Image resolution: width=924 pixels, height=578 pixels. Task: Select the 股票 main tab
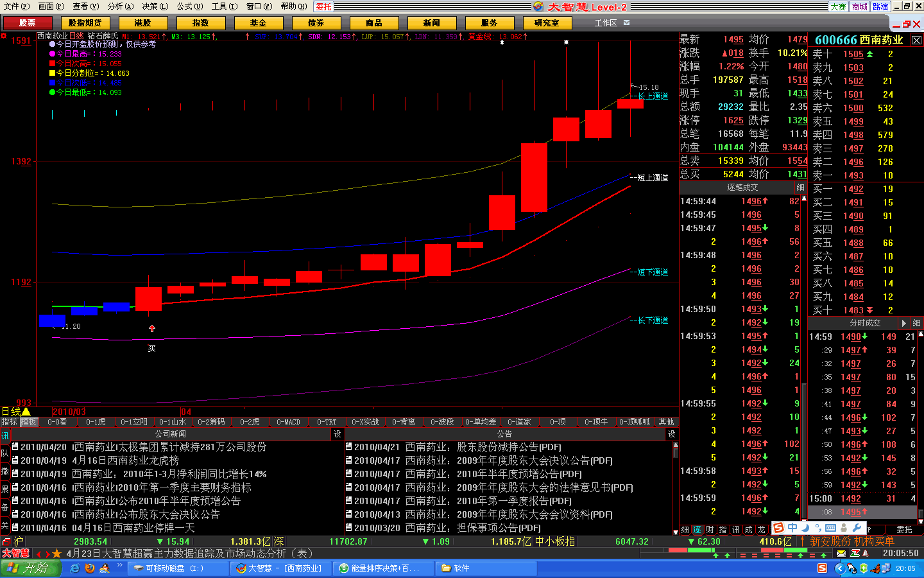pos(28,23)
